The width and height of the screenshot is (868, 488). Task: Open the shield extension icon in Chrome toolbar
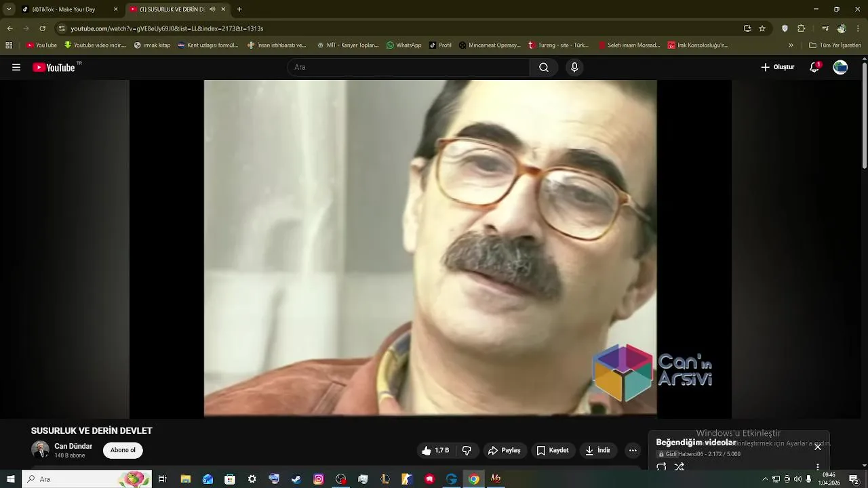785,28
